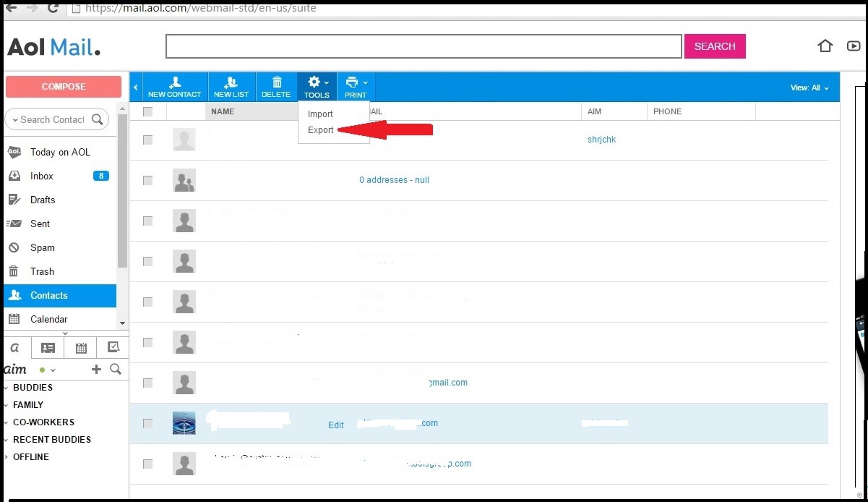This screenshot has height=502, width=868.
Task: Open the Search Contacts filter arrow
Action: pos(14,120)
